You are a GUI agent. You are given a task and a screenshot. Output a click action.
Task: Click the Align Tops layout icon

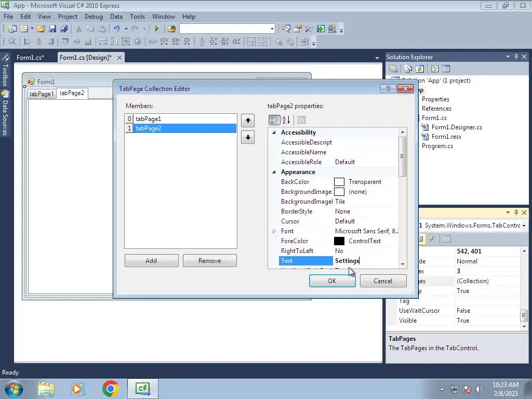65,42
